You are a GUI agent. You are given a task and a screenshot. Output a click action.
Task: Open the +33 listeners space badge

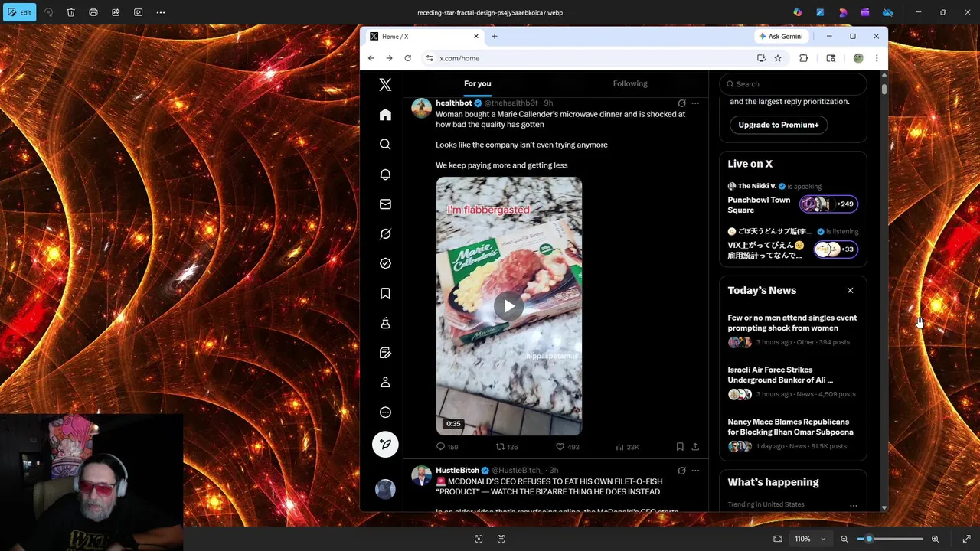click(835, 249)
